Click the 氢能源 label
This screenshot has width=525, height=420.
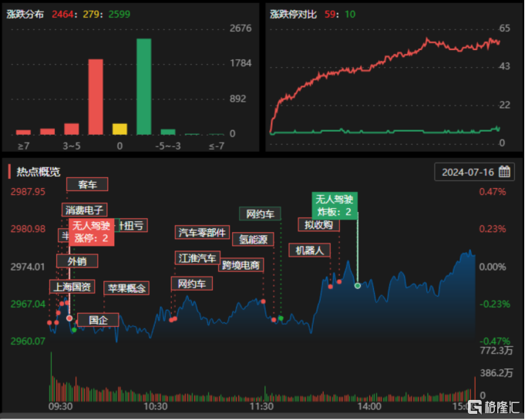pos(253,239)
